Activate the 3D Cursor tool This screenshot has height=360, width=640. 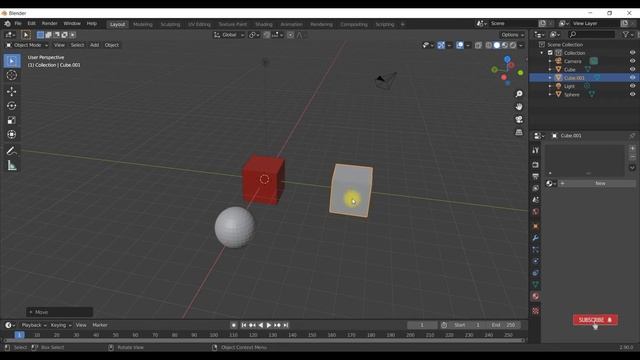tap(12, 75)
